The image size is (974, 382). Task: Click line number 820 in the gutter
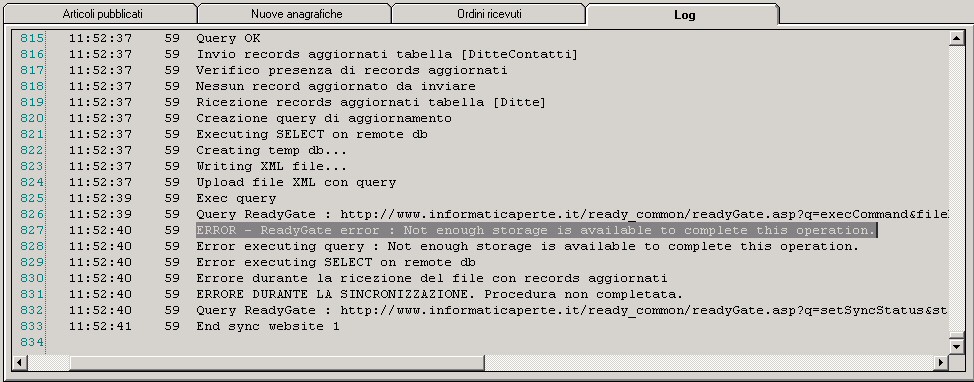pos(32,118)
